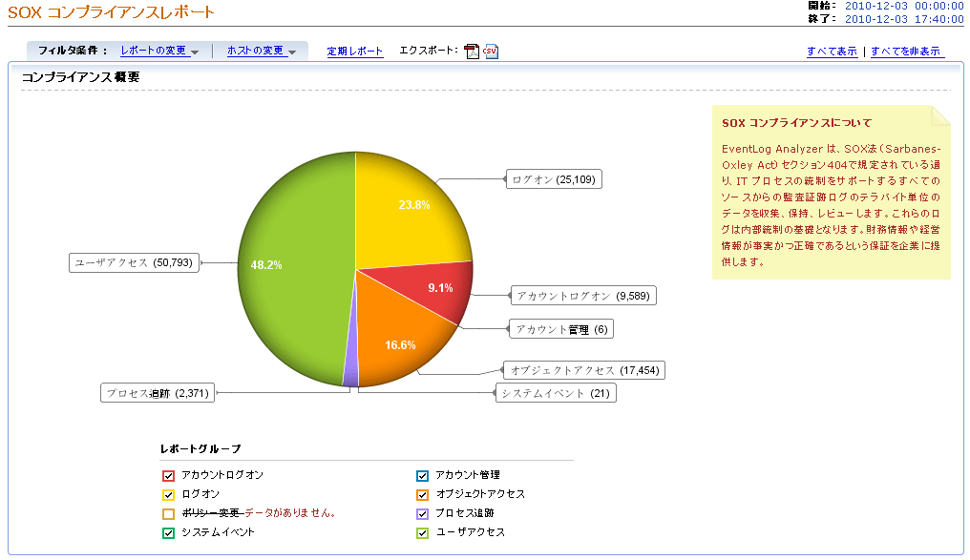Uncheck オブジェクトアクセス checkbox
970x560 pixels.
point(423,494)
